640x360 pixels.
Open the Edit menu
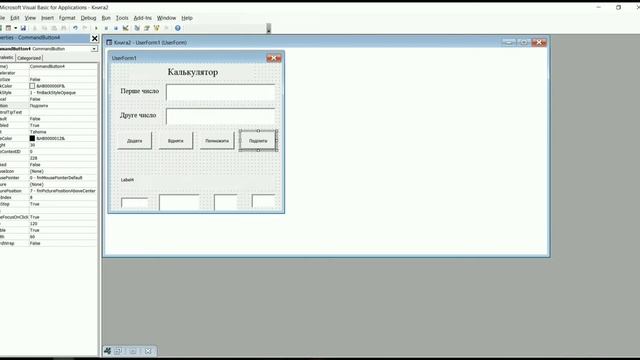click(x=15, y=18)
